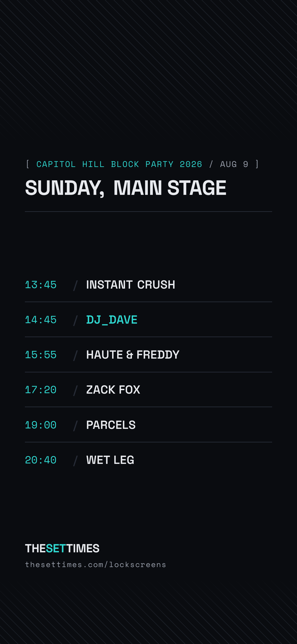
Task: Select the 19:00 time slot
Action: pos(41,425)
